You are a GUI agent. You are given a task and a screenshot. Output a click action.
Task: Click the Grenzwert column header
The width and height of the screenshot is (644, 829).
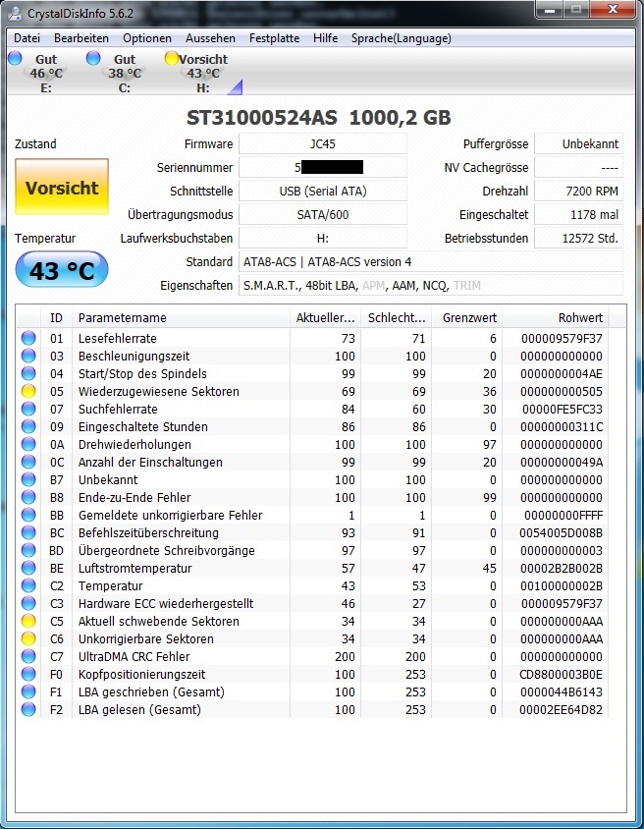[x=467, y=317]
